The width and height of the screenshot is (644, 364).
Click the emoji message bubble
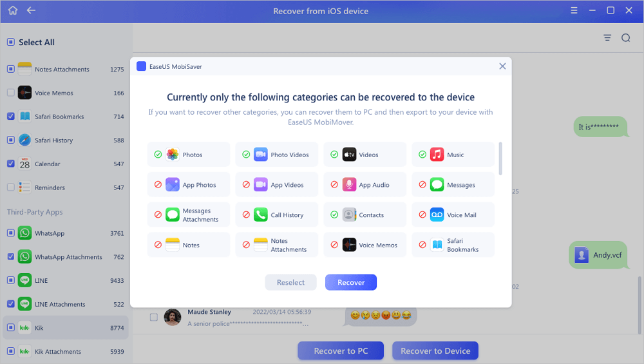[381, 315]
